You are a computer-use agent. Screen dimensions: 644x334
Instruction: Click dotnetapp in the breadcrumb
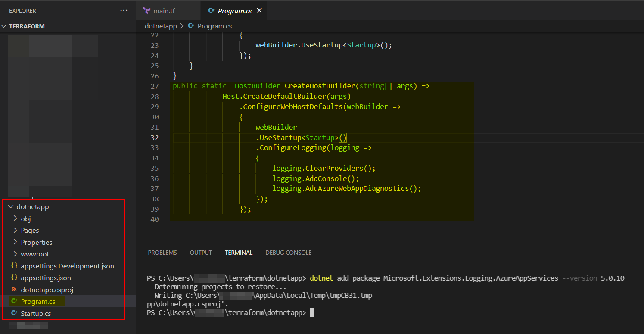click(x=161, y=26)
